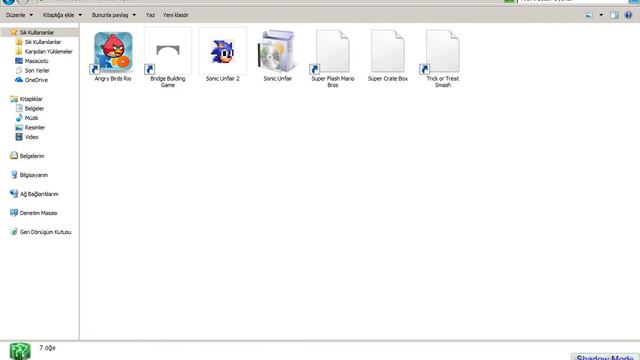Click the Angry Birds Rio file name

[113, 78]
